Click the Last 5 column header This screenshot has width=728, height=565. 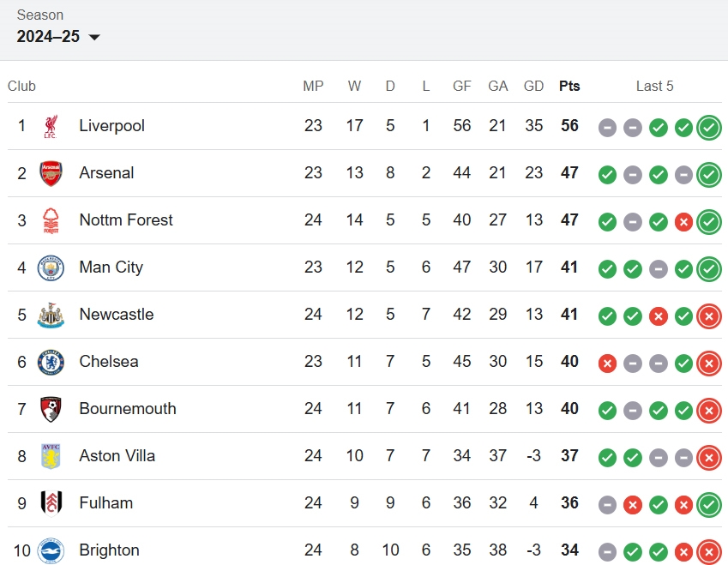654,86
